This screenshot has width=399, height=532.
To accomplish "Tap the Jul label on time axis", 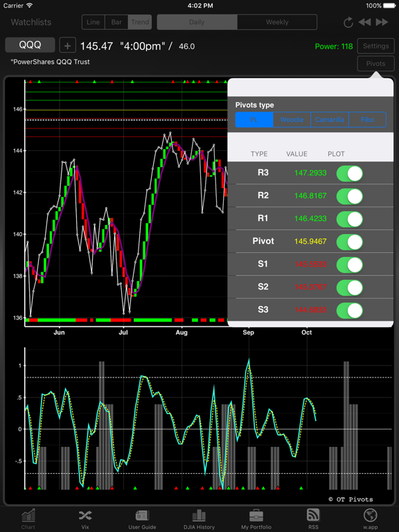I will pyautogui.click(x=123, y=332).
